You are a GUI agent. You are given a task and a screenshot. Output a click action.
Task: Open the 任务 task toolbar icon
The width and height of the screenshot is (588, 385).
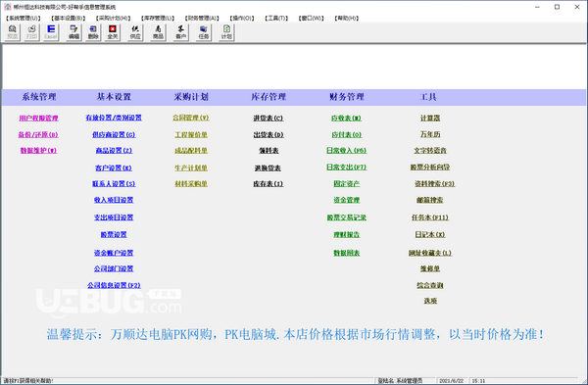tap(204, 32)
